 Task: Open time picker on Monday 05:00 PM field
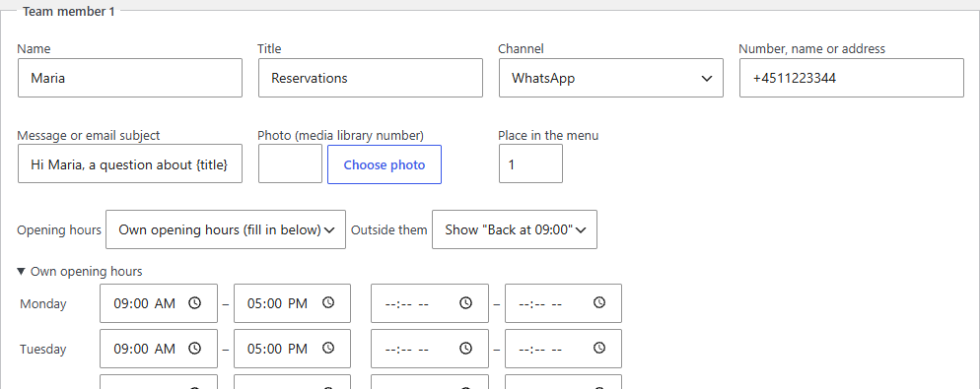click(328, 303)
